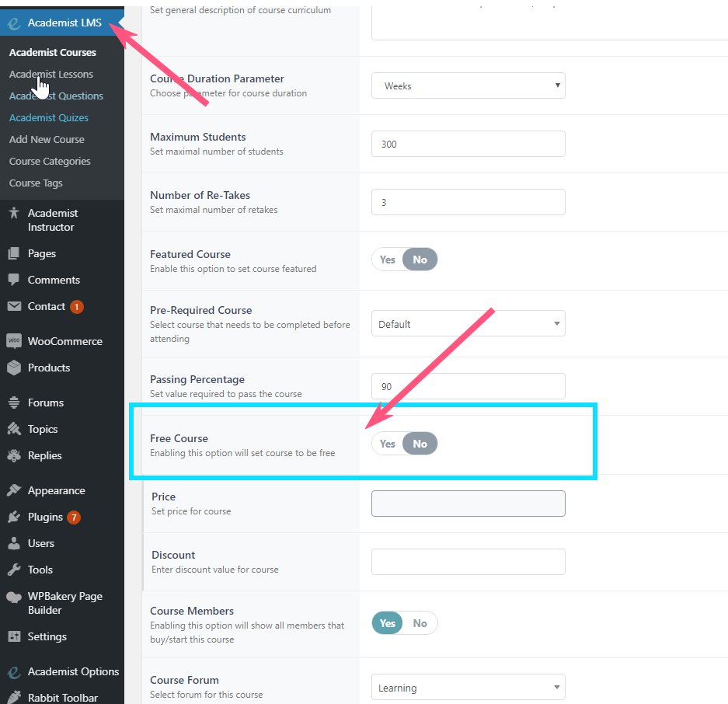Screen dimensions: 728x704
Task: Go to Academist Lessons
Action: pyautogui.click(x=51, y=75)
